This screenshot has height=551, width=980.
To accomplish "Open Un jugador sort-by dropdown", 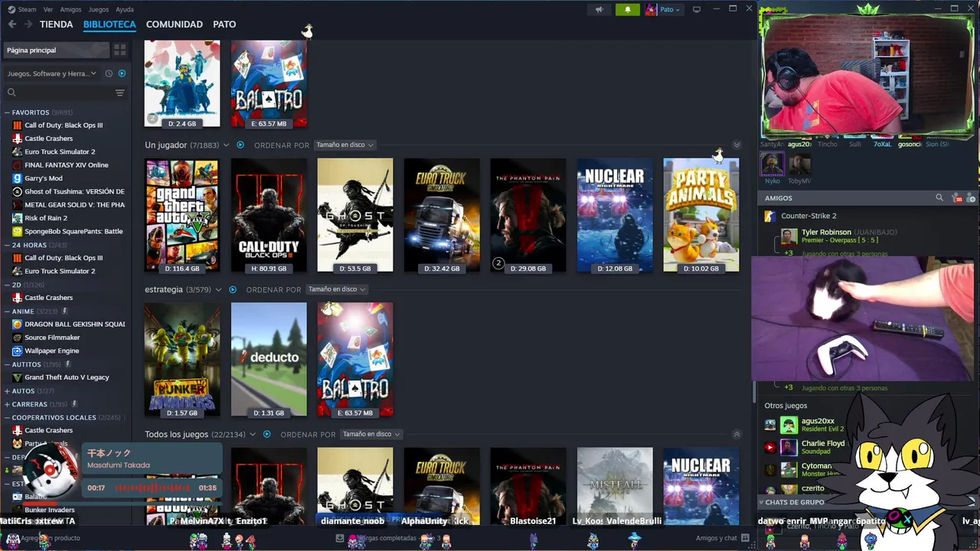I will (345, 145).
